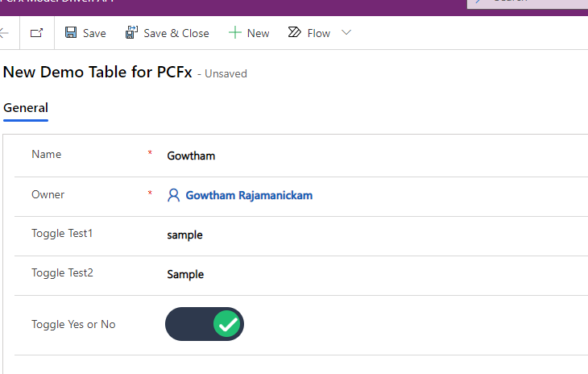Image resolution: width=588 pixels, height=374 pixels.
Task: Choose Save & Close in the command bar
Action: click(176, 33)
